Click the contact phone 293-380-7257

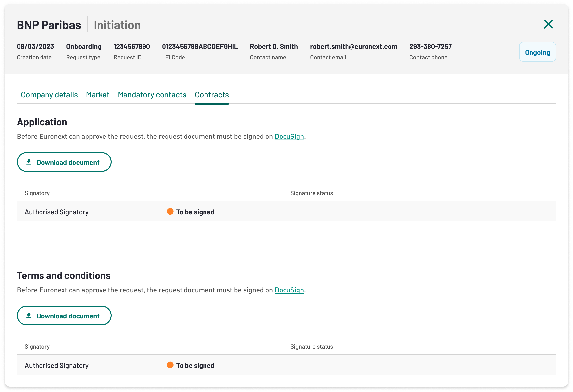coord(430,47)
